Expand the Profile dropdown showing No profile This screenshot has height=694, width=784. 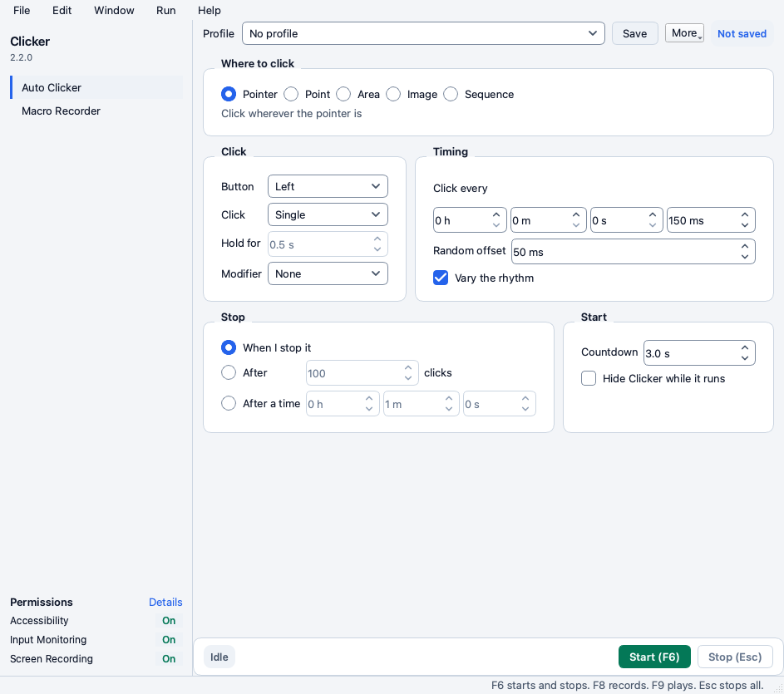(423, 33)
